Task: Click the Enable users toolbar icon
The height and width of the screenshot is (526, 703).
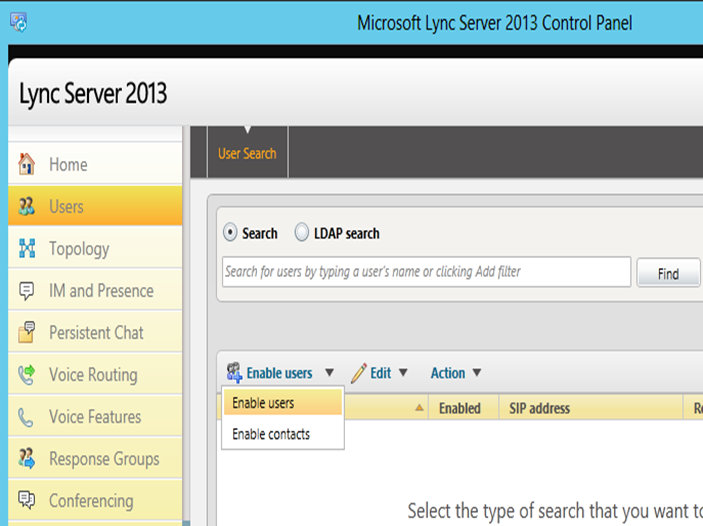Action: click(x=234, y=373)
